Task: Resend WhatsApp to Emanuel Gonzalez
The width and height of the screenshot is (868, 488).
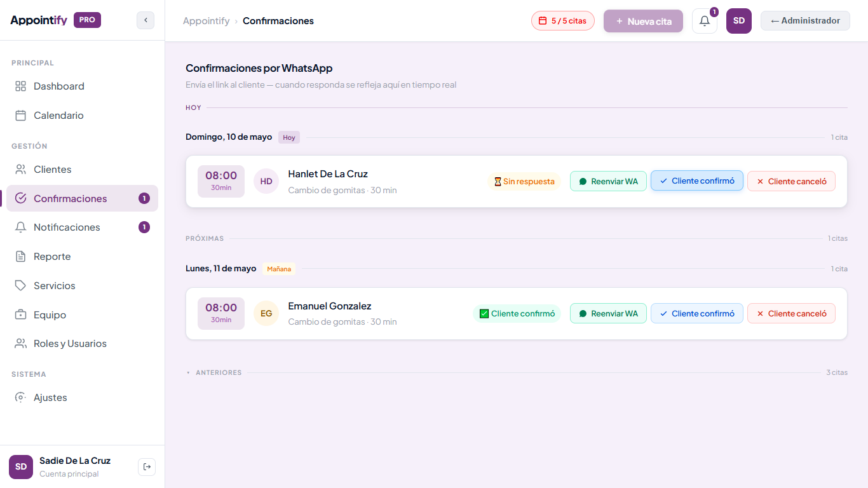Action: pyautogui.click(x=608, y=313)
